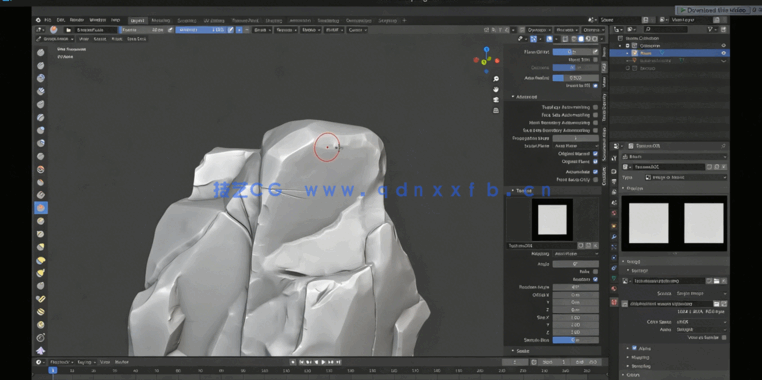Viewport: 762px width, 380px height.
Task: Open the Color Space dropdown
Action: (701, 322)
